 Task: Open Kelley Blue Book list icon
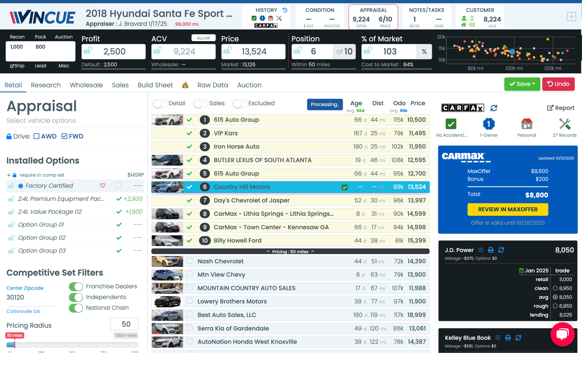498,338
